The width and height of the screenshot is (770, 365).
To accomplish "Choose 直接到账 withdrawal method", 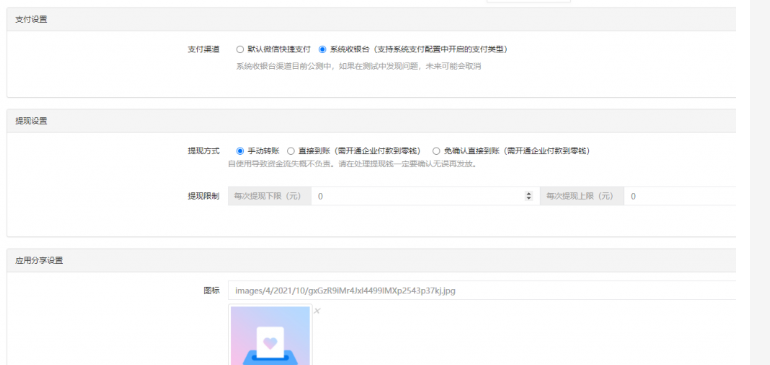I will [291, 151].
